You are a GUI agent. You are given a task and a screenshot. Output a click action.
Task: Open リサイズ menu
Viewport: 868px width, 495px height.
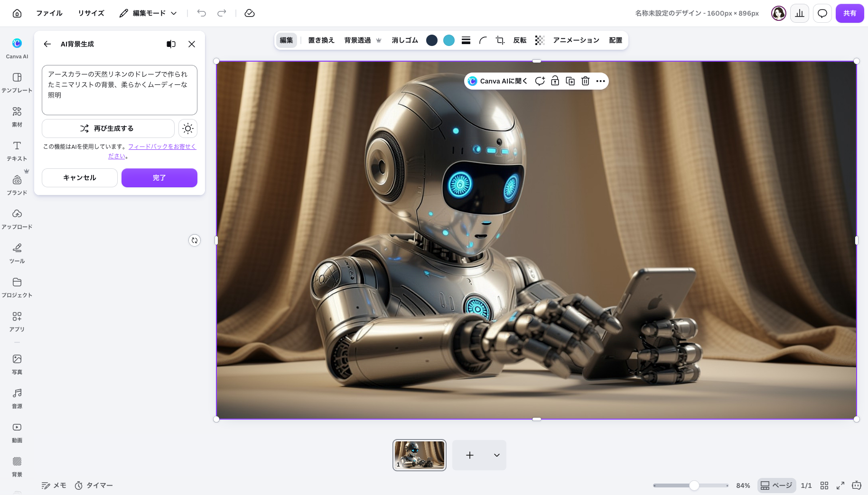(x=91, y=13)
